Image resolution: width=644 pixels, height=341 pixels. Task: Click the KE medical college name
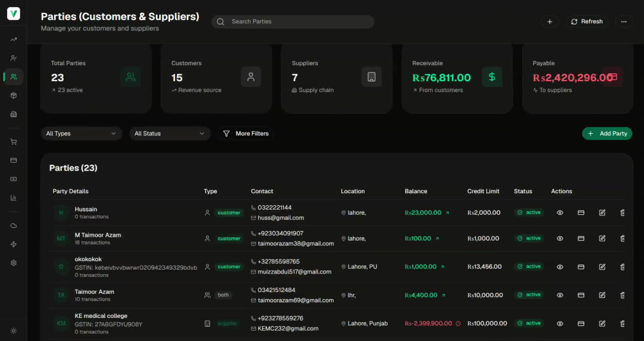(x=101, y=316)
